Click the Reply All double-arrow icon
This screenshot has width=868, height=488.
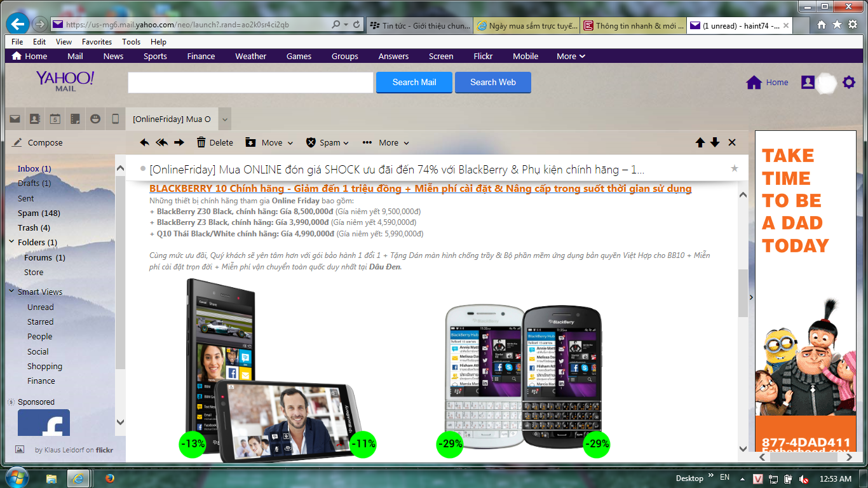(x=162, y=143)
